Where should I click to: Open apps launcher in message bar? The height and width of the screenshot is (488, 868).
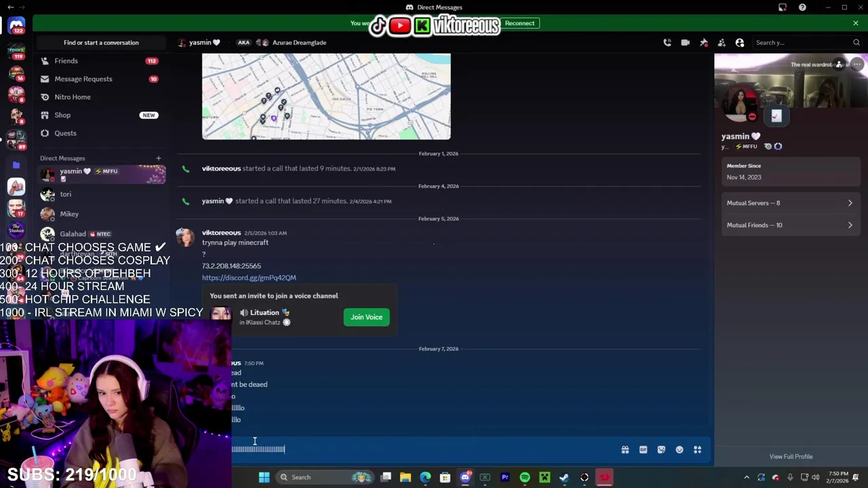tap(697, 449)
